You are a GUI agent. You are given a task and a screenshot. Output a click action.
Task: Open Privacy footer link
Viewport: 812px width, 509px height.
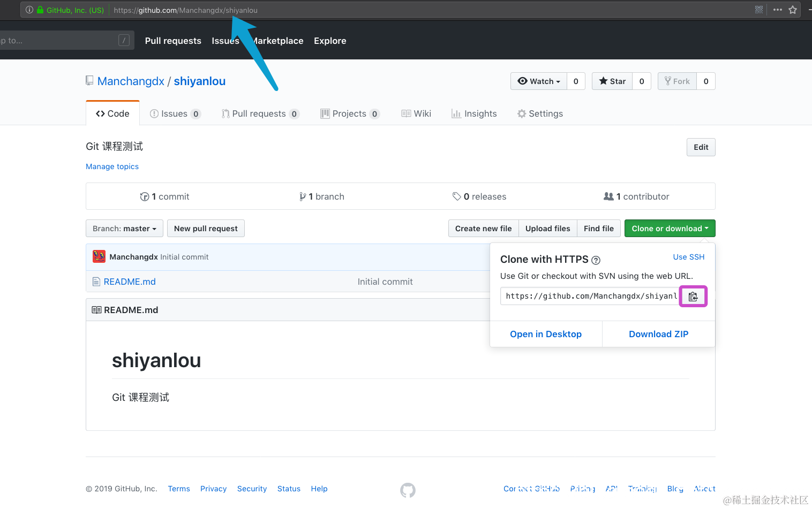point(213,489)
